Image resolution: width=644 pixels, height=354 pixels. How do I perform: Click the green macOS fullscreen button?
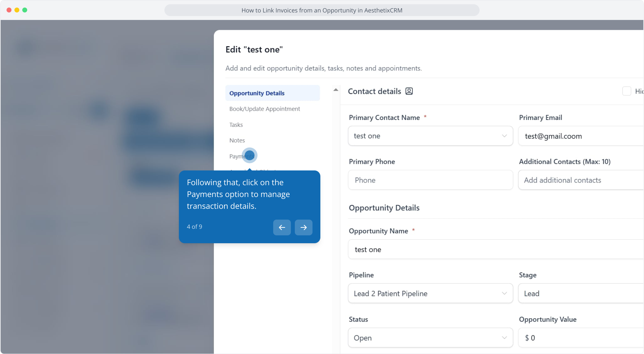(x=25, y=10)
